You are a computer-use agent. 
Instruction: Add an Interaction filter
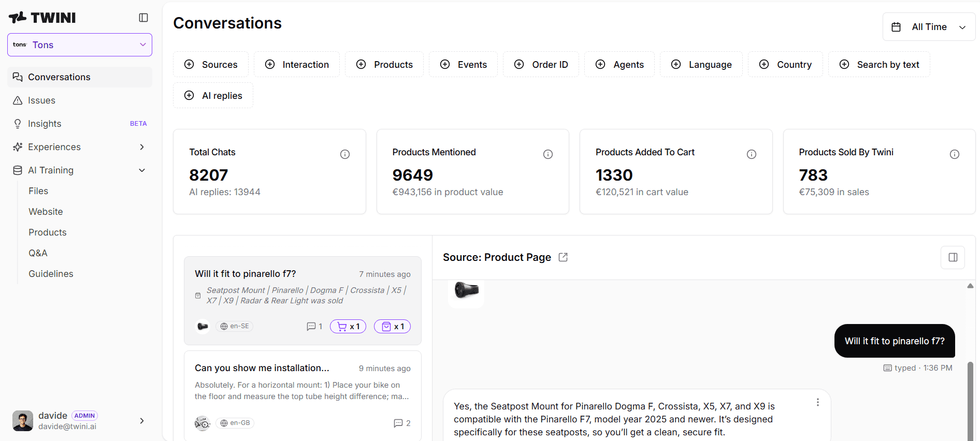coord(297,65)
